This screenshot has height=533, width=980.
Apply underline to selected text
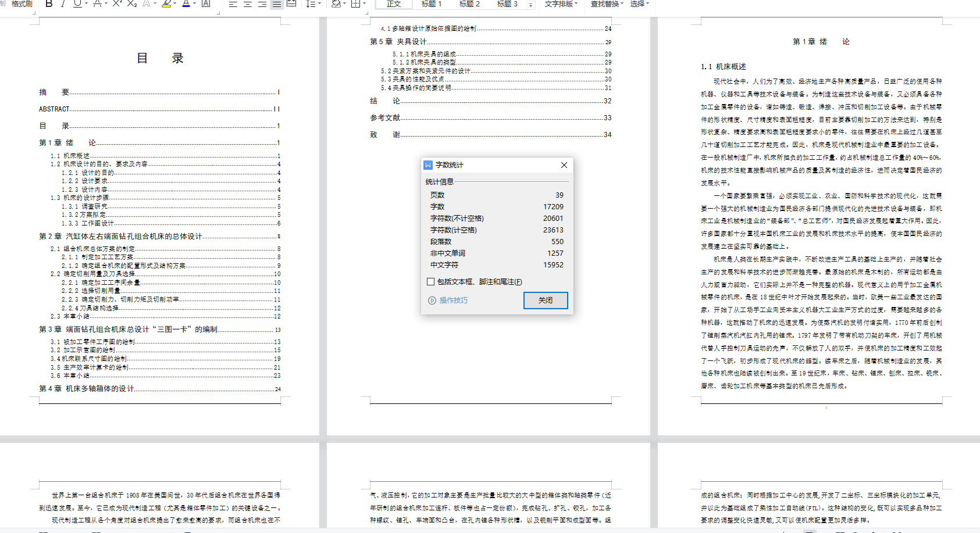tap(77, 3)
